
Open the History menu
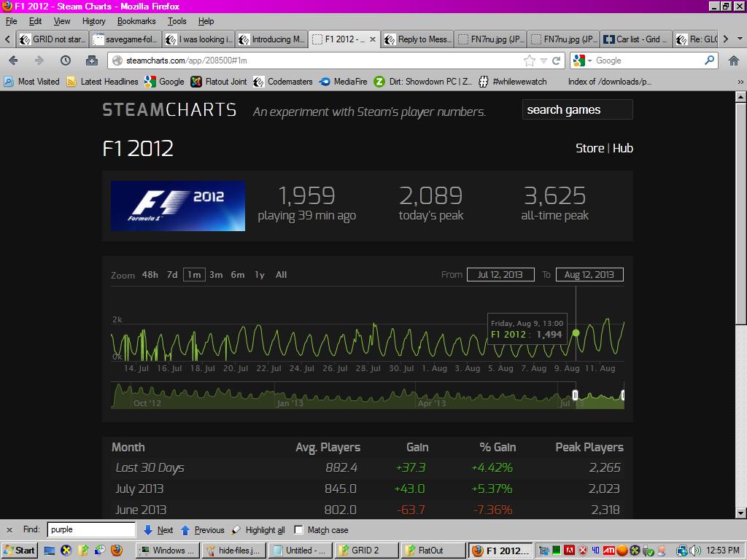[94, 21]
